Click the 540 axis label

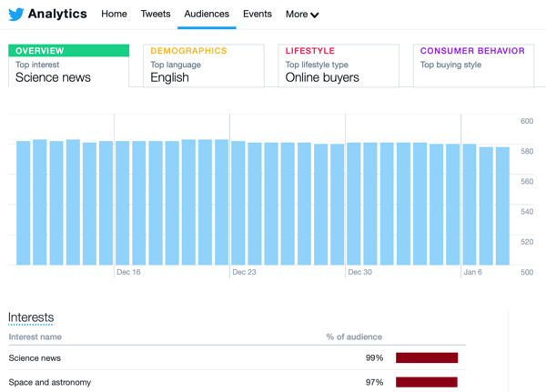click(527, 212)
